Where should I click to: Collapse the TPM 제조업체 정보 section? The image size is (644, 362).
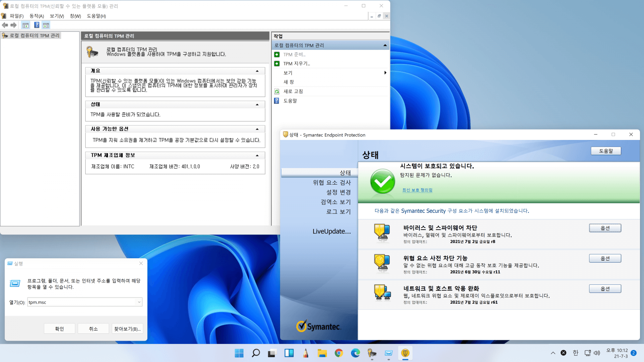tap(257, 156)
